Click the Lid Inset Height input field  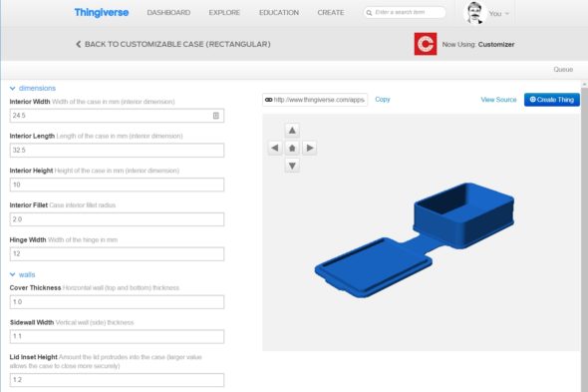click(x=117, y=380)
